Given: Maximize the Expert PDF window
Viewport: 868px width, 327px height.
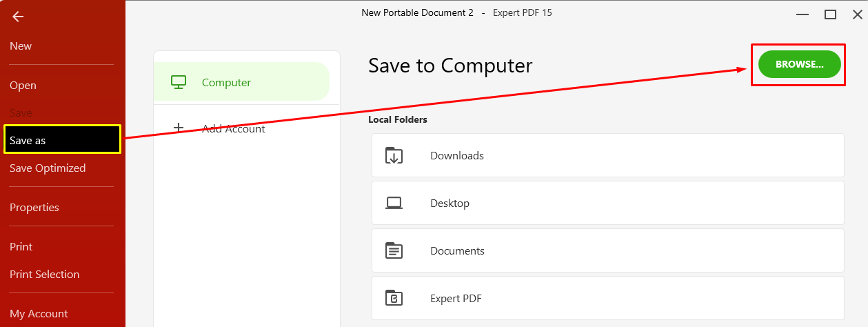Looking at the screenshot, I should tap(830, 14).
